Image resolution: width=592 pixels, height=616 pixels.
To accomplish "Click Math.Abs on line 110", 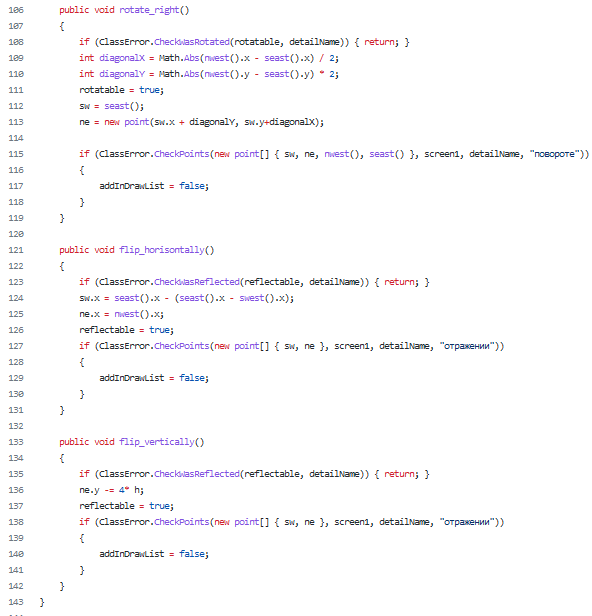I will pos(179,74).
